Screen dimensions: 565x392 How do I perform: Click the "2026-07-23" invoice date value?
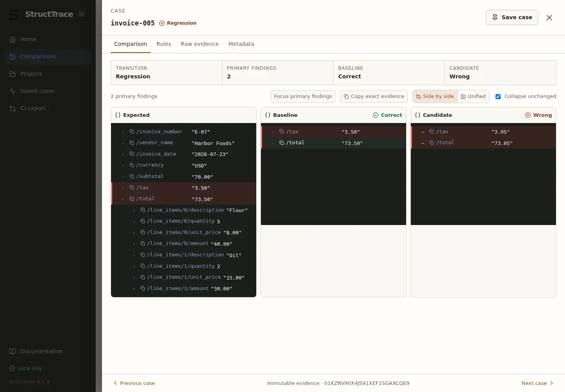210,154
